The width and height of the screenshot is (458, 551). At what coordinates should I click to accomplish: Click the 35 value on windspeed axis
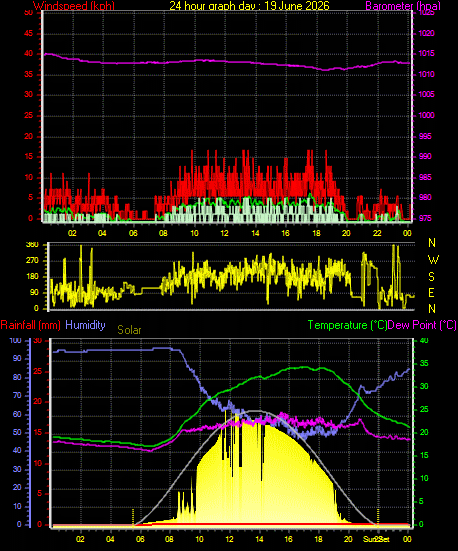[x=28, y=74]
